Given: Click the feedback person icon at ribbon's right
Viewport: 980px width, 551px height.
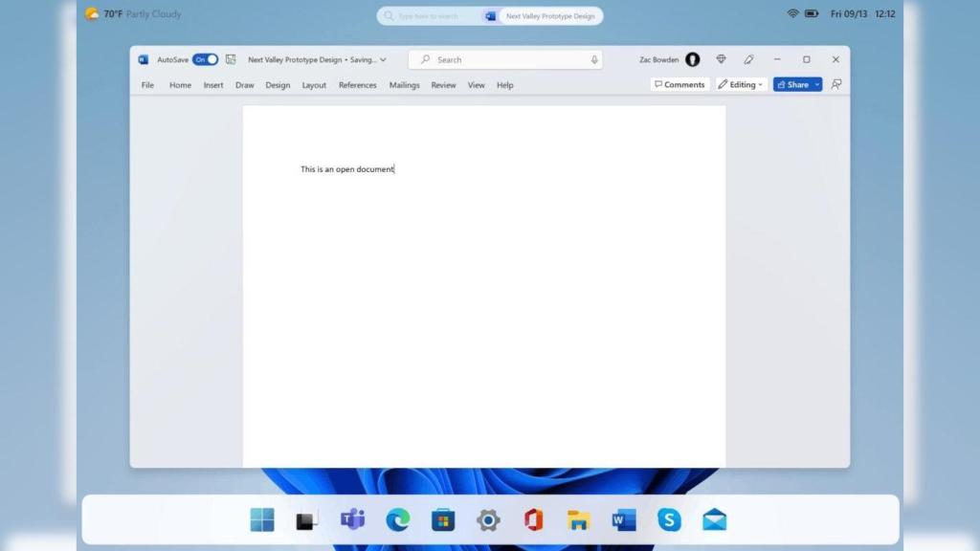Looking at the screenshot, I should (x=836, y=84).
